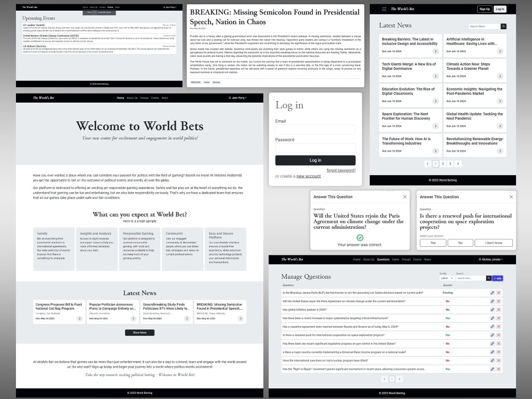Expand John Perry menu on home page
The width and height of the screenshot is (532, 399).
(237, 98)
